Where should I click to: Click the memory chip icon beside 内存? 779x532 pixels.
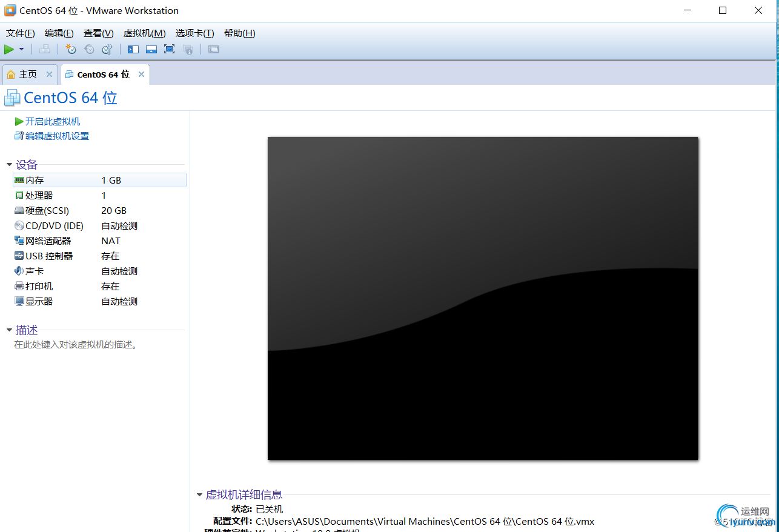click(x=19, y=180)
